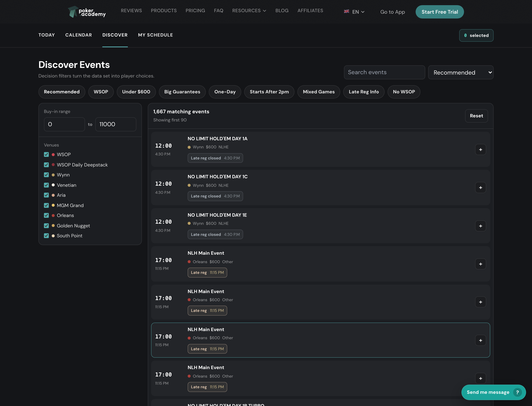
Task: Apply the Late Reg Info filter chip
Action: pos(364,92)
